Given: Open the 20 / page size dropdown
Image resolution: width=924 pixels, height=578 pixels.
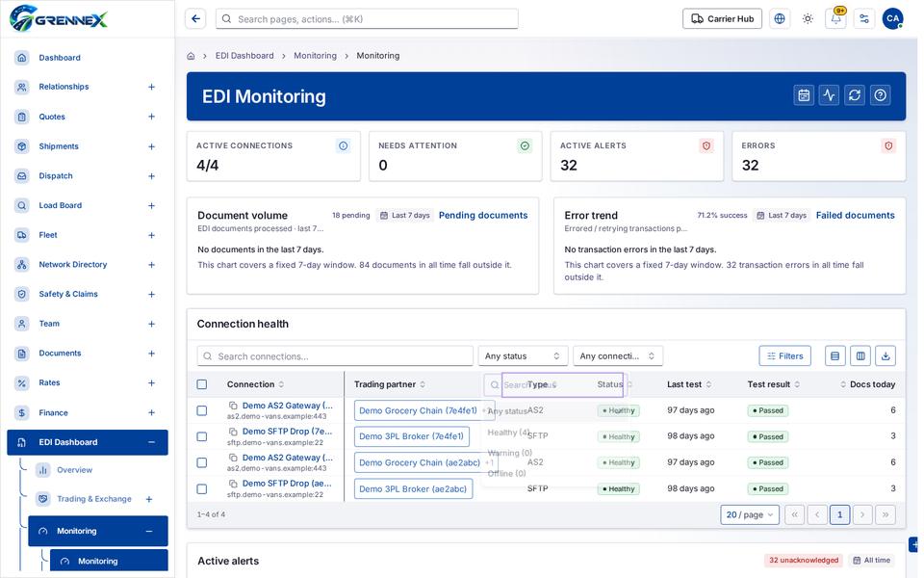Looking at the screenshot, I should (x=750, y=514).
